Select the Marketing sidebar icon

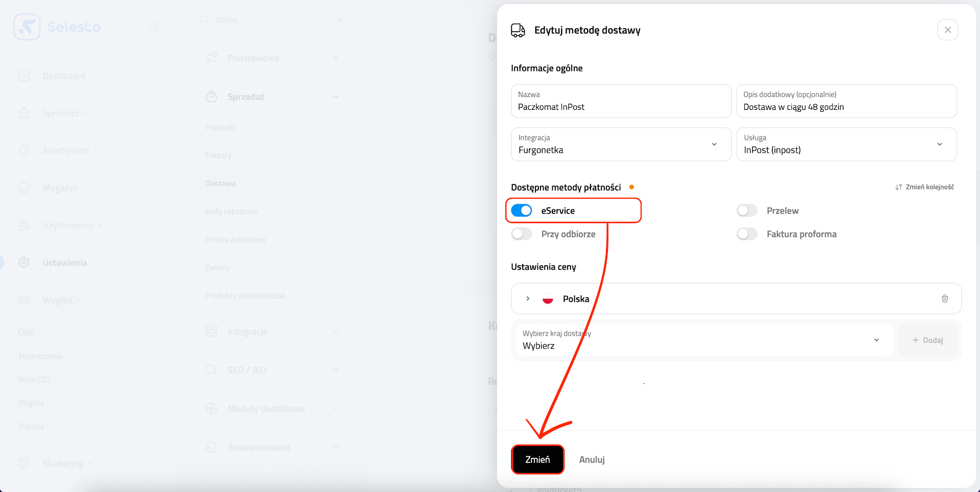[24, 463]
